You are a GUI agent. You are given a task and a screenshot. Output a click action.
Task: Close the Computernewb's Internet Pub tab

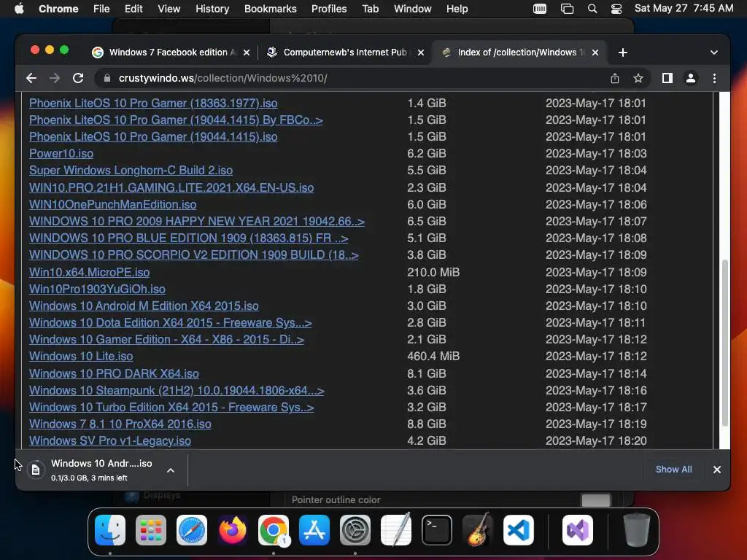[x=421, y=52]
